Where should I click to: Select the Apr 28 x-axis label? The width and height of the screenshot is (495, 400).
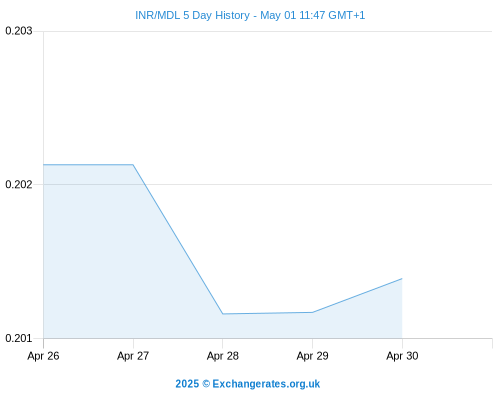pyautogui.click(x=223, y=356)
